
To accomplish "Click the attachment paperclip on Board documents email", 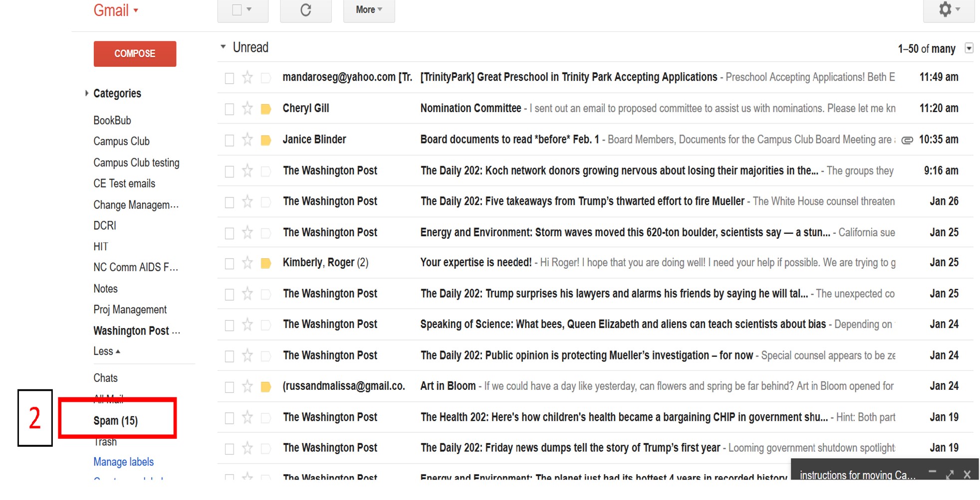I will [x=907, y=141].
